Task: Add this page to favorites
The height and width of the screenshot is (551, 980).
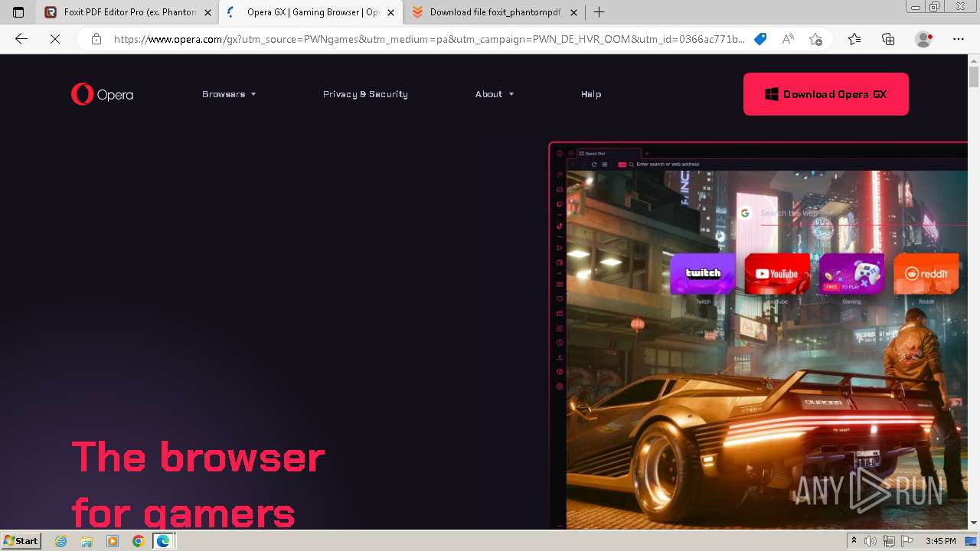Action: pos(815,39)
